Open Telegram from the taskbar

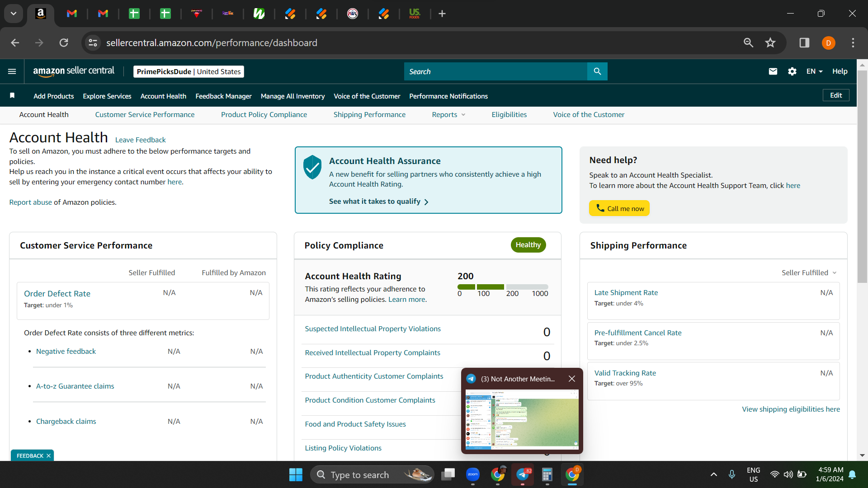coord(523,474)
